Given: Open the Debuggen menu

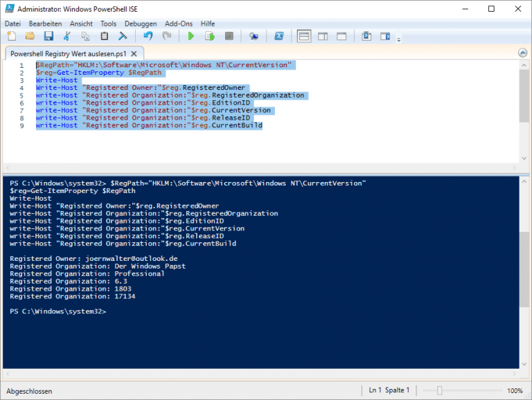Looking at the screenshot, I should (x=141, y=24).
